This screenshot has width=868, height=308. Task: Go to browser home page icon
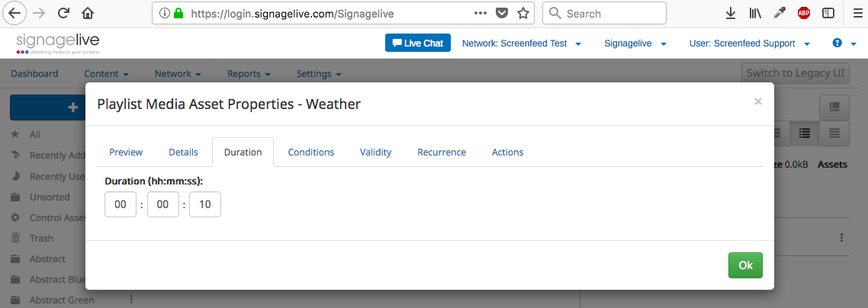88,13
